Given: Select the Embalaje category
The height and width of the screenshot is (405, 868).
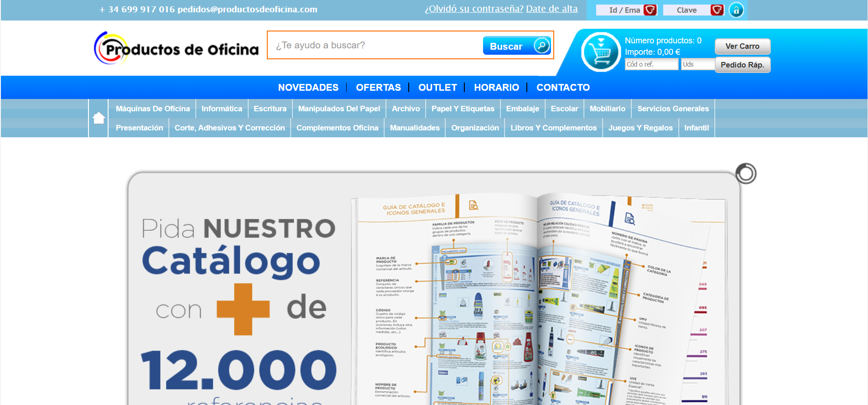Looking at the screenshot, I should pos(522,109).
